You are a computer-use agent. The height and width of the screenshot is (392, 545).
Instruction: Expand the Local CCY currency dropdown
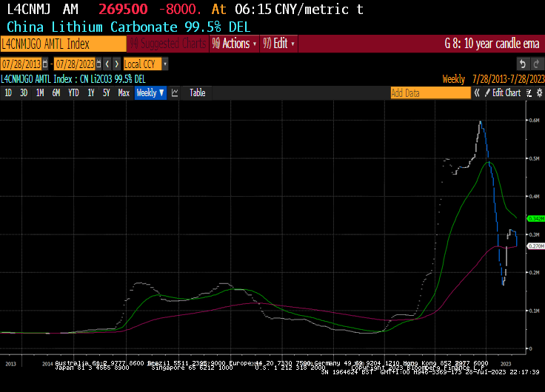tap(164, 64)
